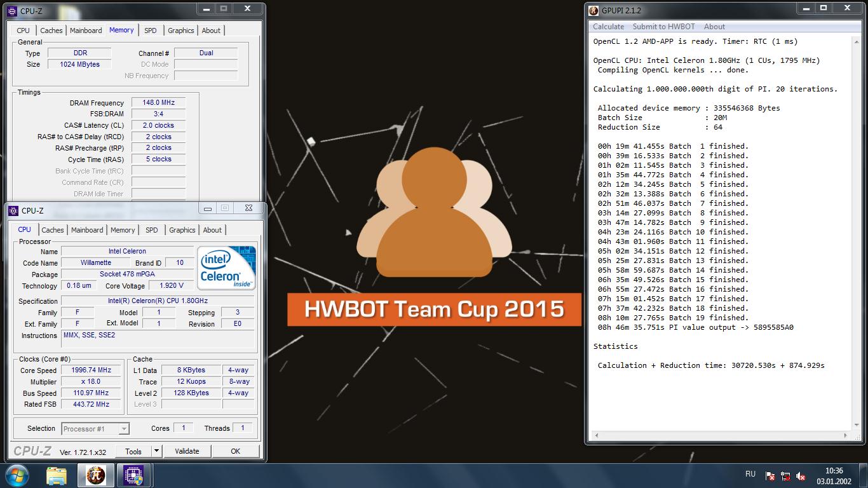Click the Multiplier x 18.0 value
This screenshot has width=868, height=488.
pos(92,382)
